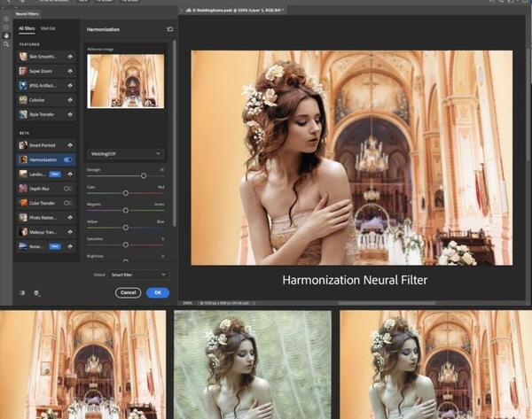Screen dimensions: 532x419
Task: Click the blue OK button
Action: click(158, 292)
